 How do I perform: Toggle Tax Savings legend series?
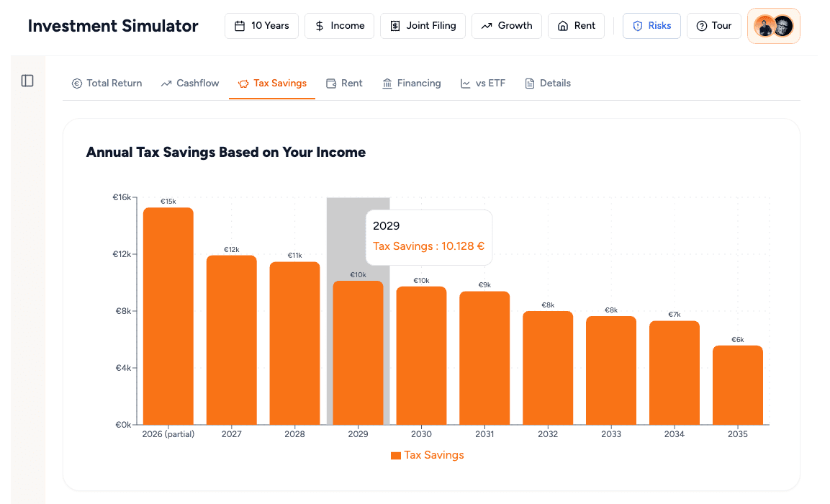427,455
